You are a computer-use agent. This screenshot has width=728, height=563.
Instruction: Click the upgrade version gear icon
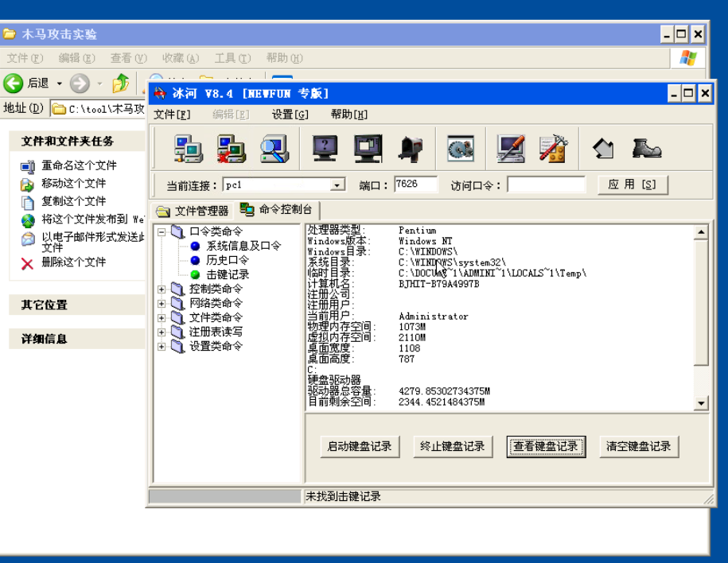pos(461,149)
